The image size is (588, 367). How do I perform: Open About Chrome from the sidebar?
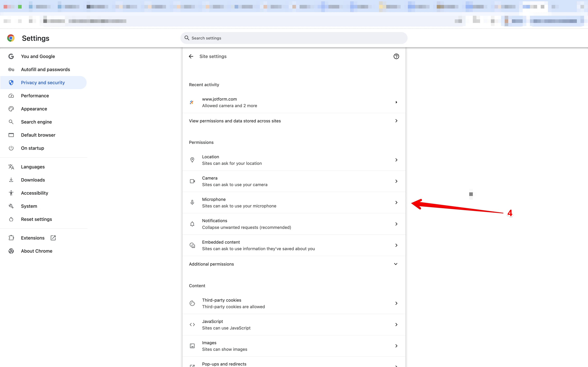pyautogui.click(x=37, y=251)
